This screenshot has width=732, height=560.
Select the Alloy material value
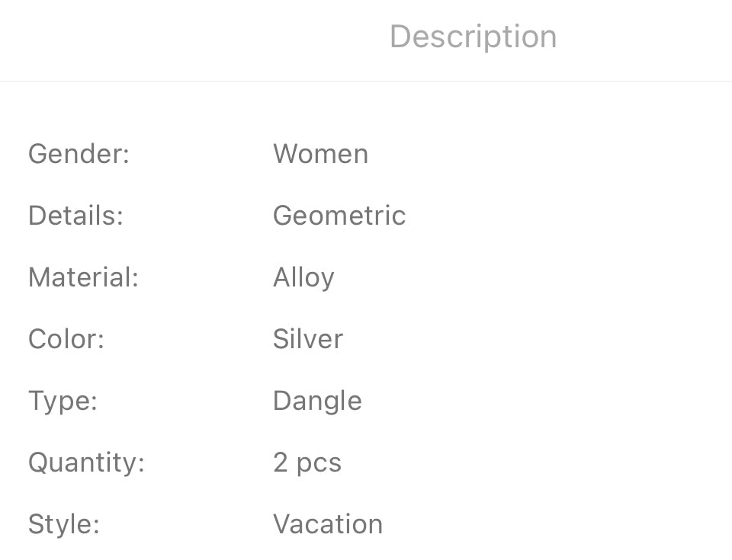pos(303,278)
